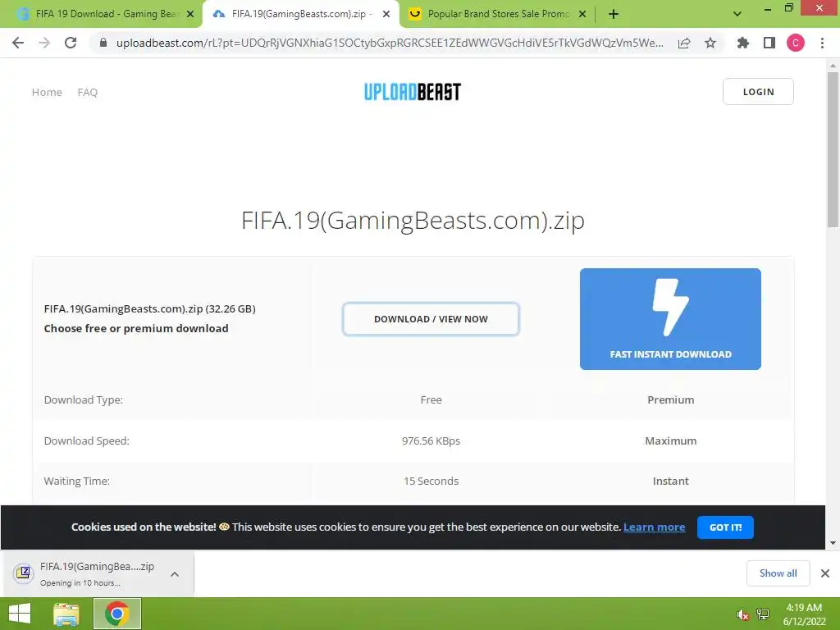Open a new tab with plus button
Viewport: 840px width, 630px height.
tap(614, 15)
